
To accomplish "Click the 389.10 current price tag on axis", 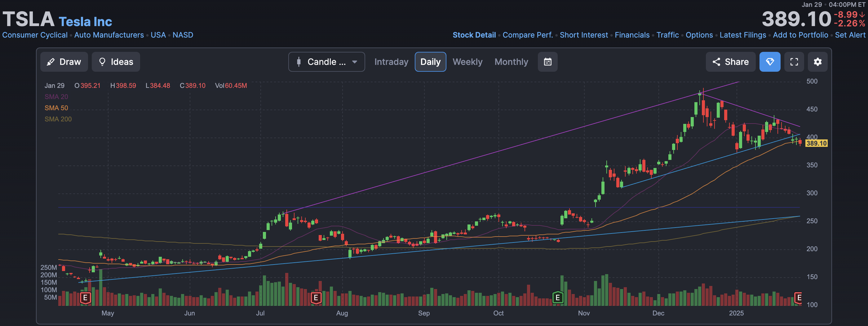I will (817, 143).
